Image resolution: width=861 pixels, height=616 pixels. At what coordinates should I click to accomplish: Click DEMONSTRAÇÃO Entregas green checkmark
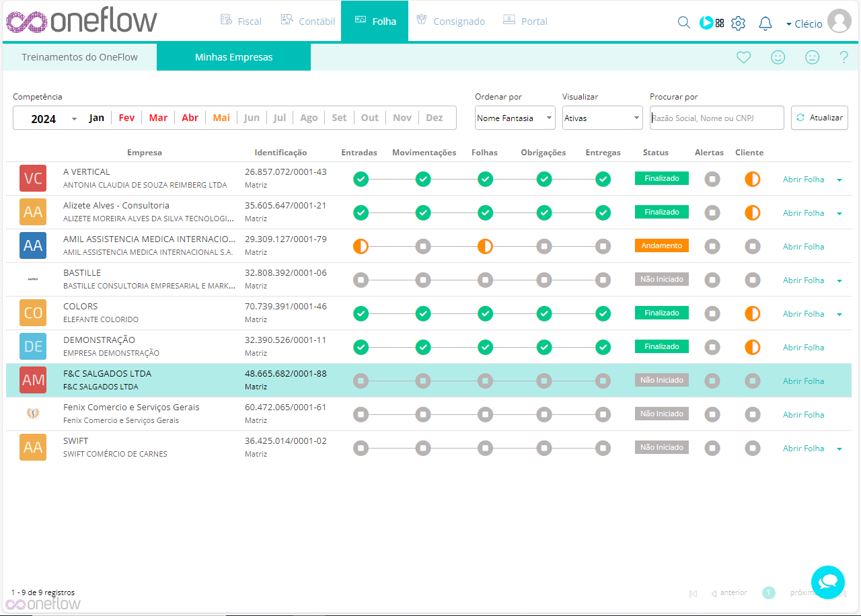tap(603, 347)
